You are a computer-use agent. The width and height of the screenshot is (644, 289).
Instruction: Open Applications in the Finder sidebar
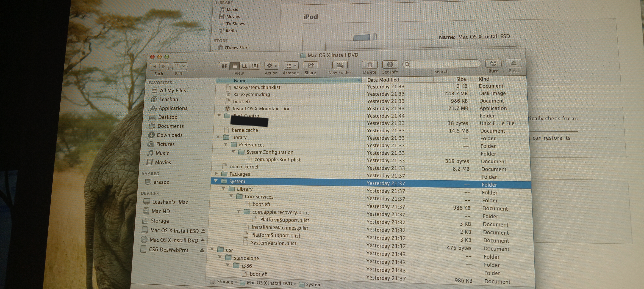click(169, 108)
